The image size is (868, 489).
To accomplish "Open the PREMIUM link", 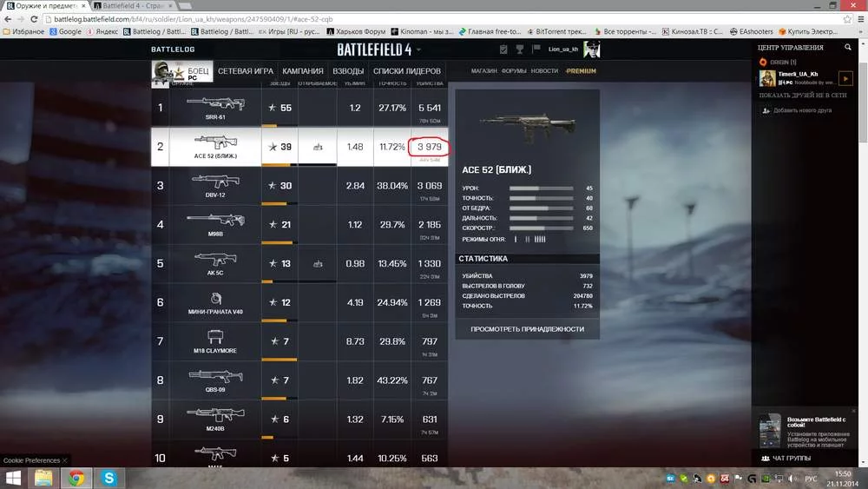I will (582, 71).
